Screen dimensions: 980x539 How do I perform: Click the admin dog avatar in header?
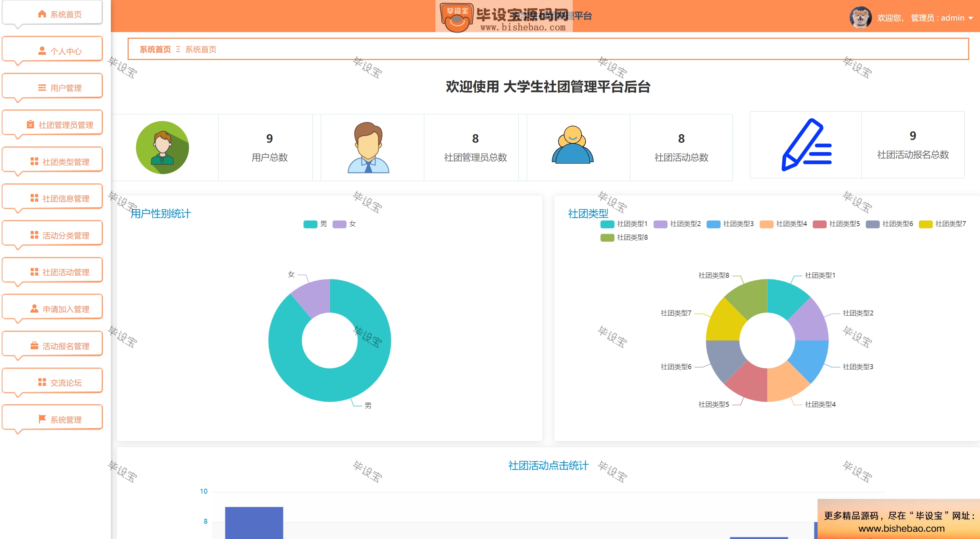[860, 17]
